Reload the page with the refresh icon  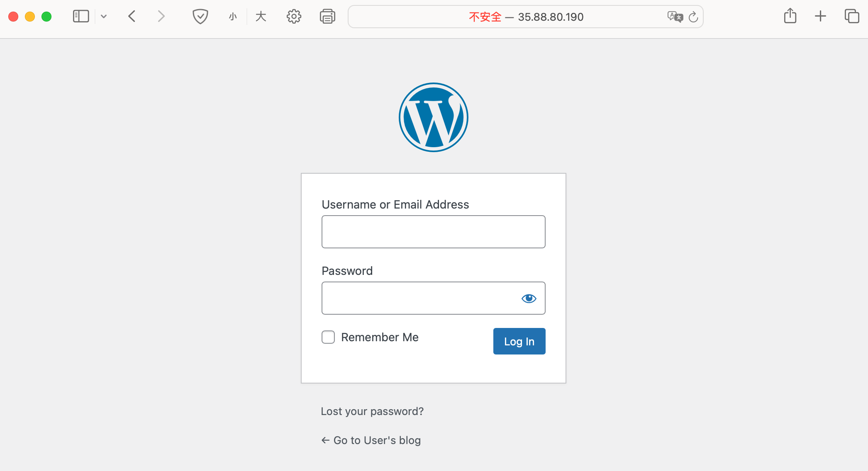(693, 17)
